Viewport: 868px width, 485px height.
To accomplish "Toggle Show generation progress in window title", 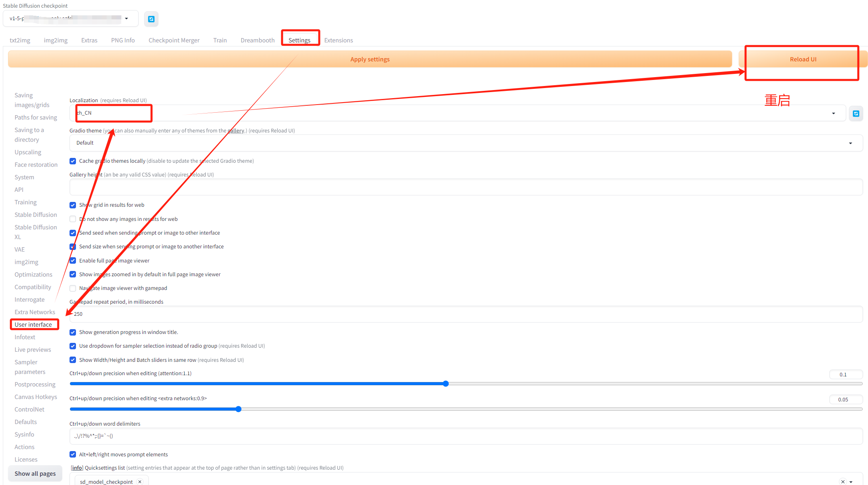I will click(x=73, y=332).
